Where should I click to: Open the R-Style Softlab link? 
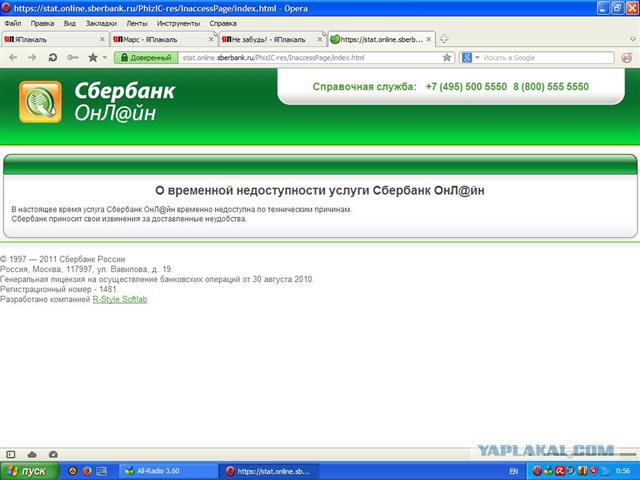[x=120, y=300]
